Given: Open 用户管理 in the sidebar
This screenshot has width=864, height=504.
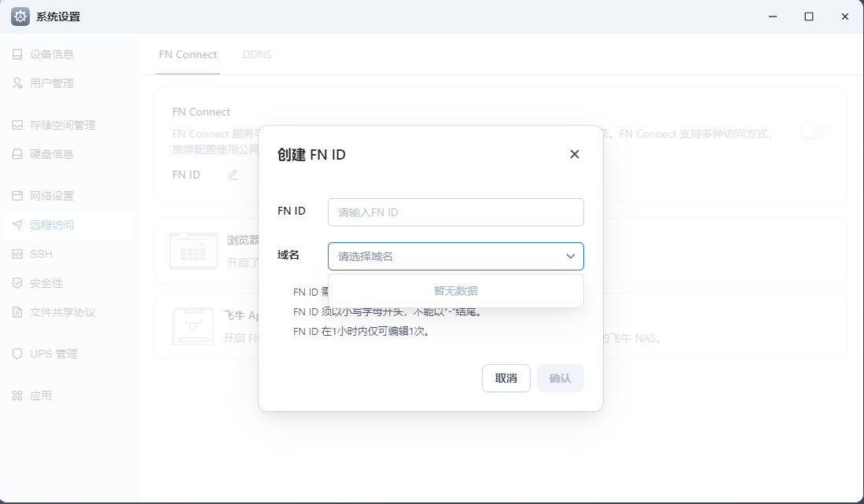Looking at the screenshot, I should [69, 83].
